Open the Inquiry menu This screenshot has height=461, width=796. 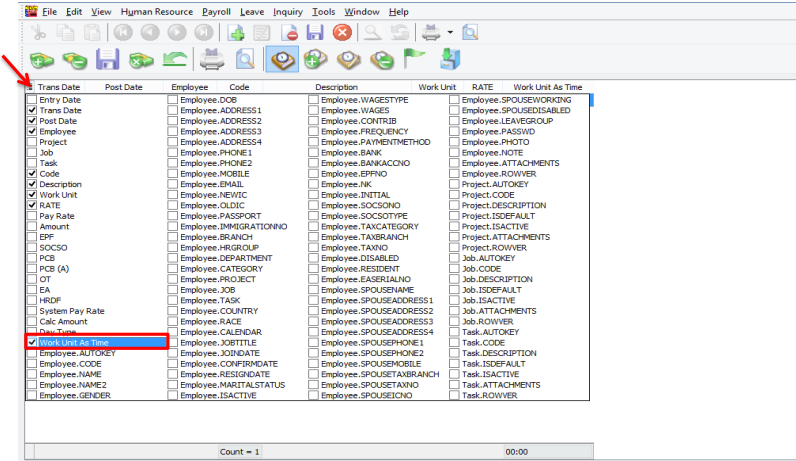tap(287, 12)
